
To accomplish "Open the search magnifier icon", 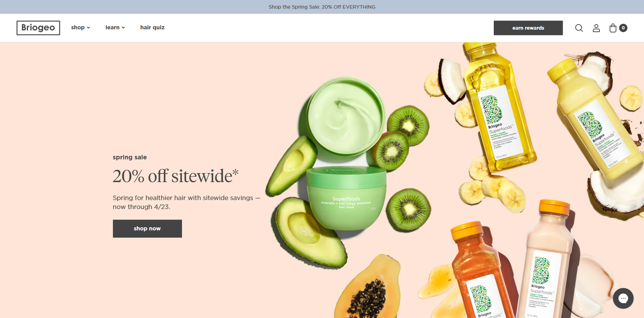I will (579, 28).
